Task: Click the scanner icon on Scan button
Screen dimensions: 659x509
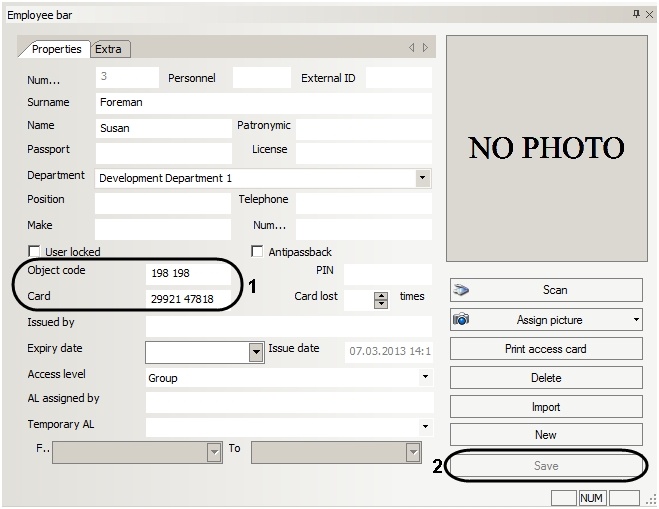Action: pos(461,290)
